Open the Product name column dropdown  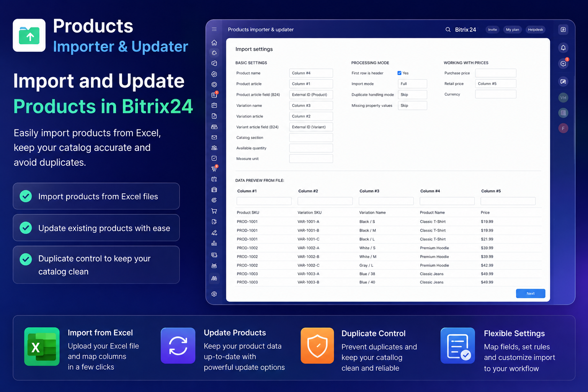pos(311,73)
